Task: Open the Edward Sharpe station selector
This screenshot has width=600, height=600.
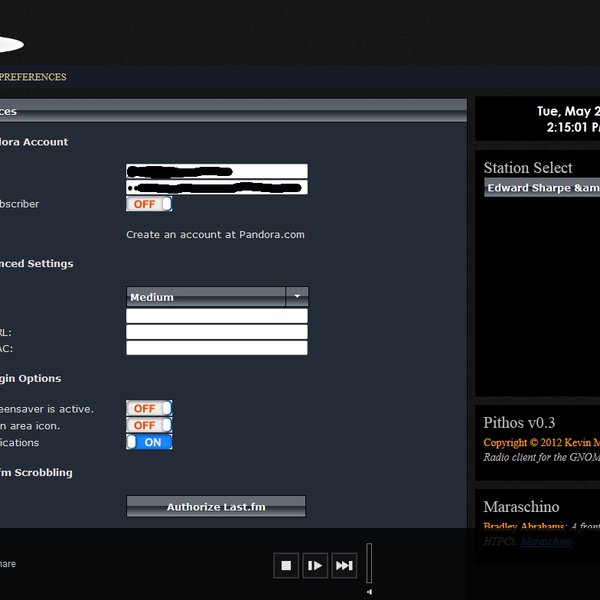Action: pos(542,188)
